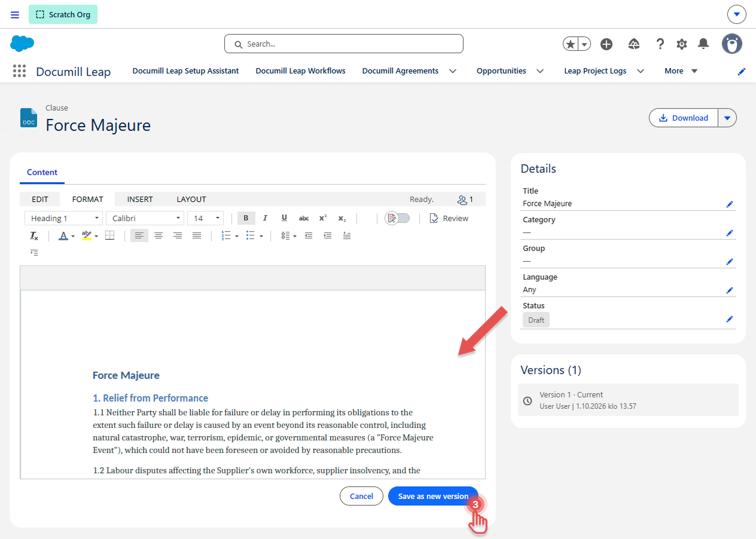The image size is (756, 539).
Task: Center align the paragraph
Action: coord(158,235)
